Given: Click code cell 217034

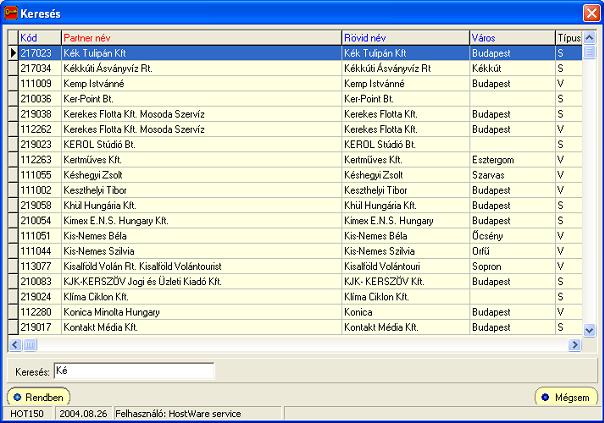Looking at the screenshot, I should point(40,68).
